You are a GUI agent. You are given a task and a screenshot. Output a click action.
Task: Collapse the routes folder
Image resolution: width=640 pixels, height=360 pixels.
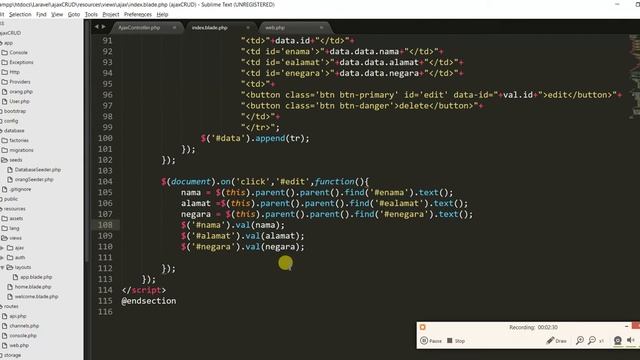pyautogui.click(x=11, y=306)
